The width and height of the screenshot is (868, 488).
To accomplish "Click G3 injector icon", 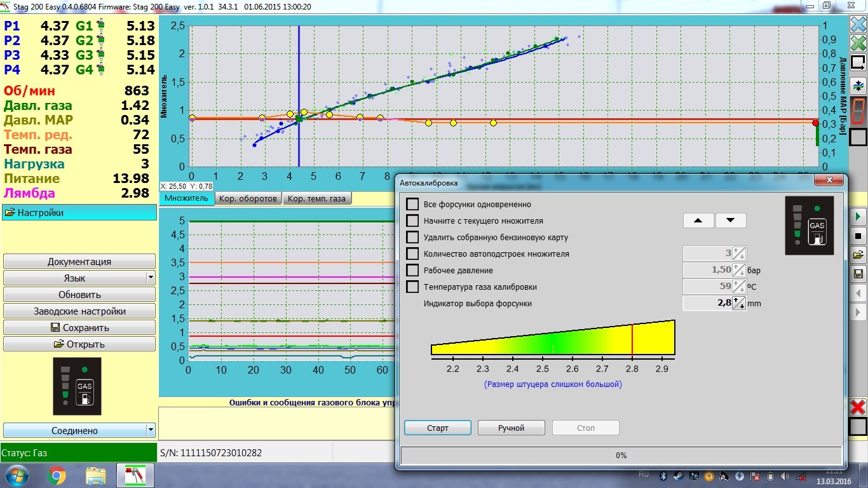I will click(x=100, y=55).
